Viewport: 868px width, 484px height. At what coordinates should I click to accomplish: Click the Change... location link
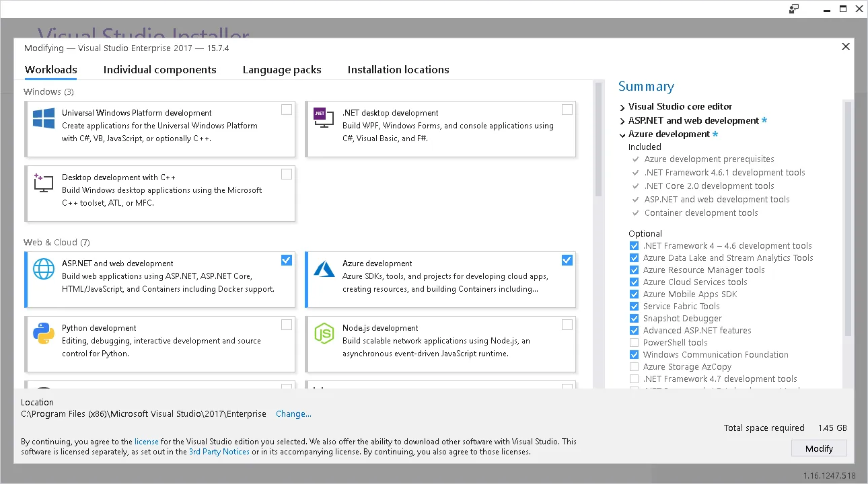[x=293, y=414]
